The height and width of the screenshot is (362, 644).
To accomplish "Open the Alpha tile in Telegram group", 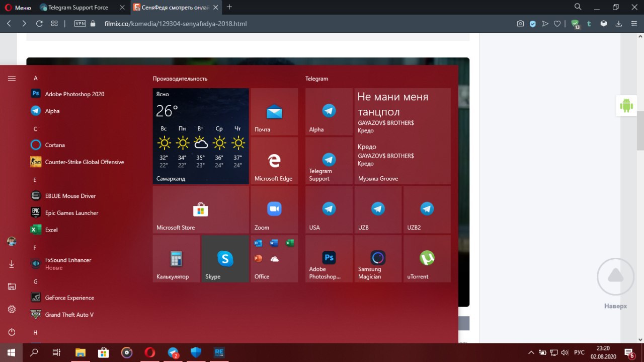I will pyautogui.click(x=329, y=112).
